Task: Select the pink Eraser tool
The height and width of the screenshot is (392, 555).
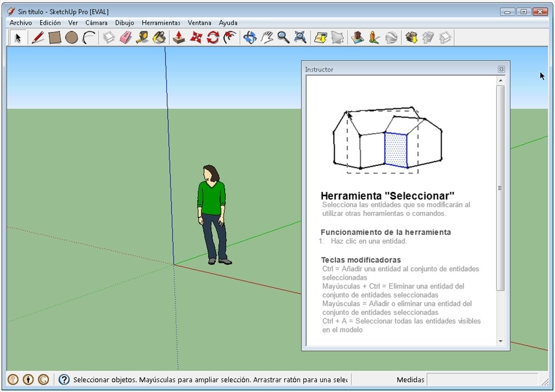Action: [x=126, y=37]
